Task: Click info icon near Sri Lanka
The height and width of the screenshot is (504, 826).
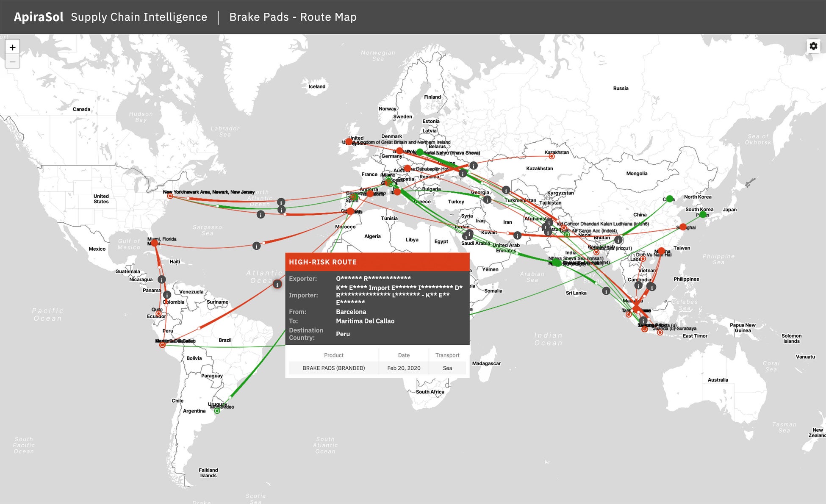Action: point(606,291)
